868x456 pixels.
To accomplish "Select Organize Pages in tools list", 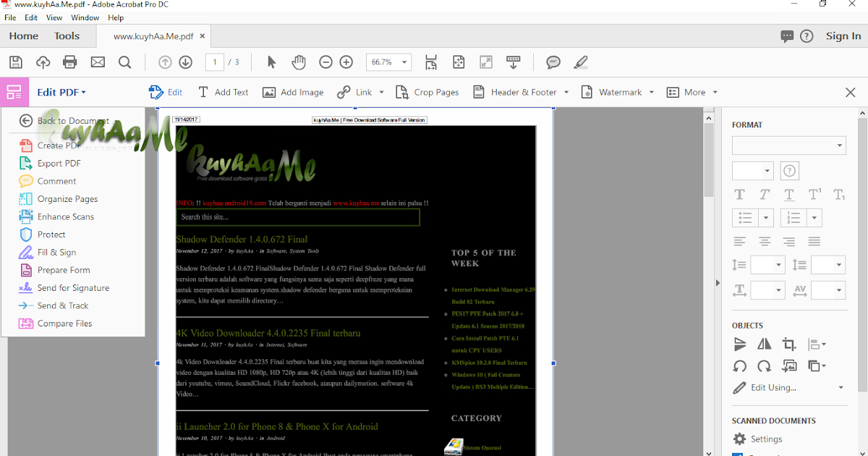I will click(67, 199).
